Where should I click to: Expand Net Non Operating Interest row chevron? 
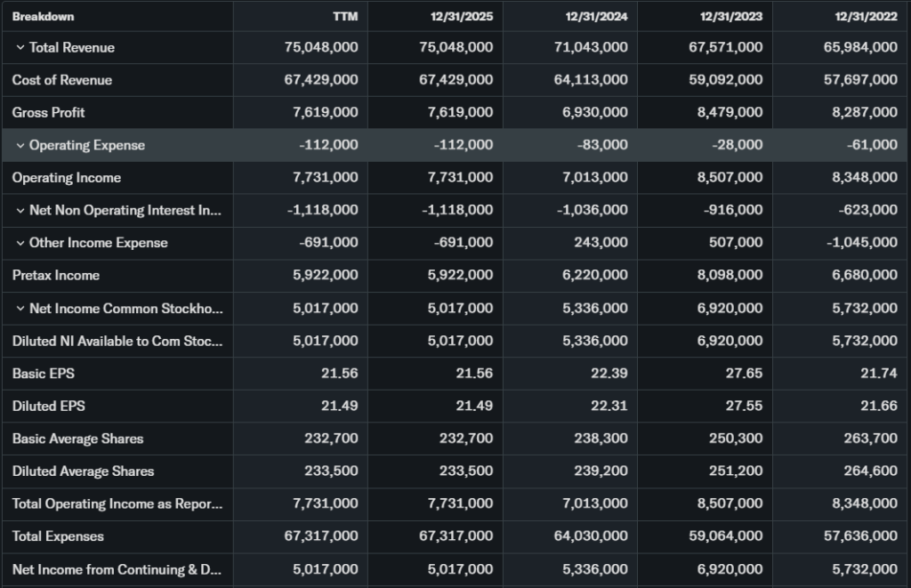click(x=20, y=211)
